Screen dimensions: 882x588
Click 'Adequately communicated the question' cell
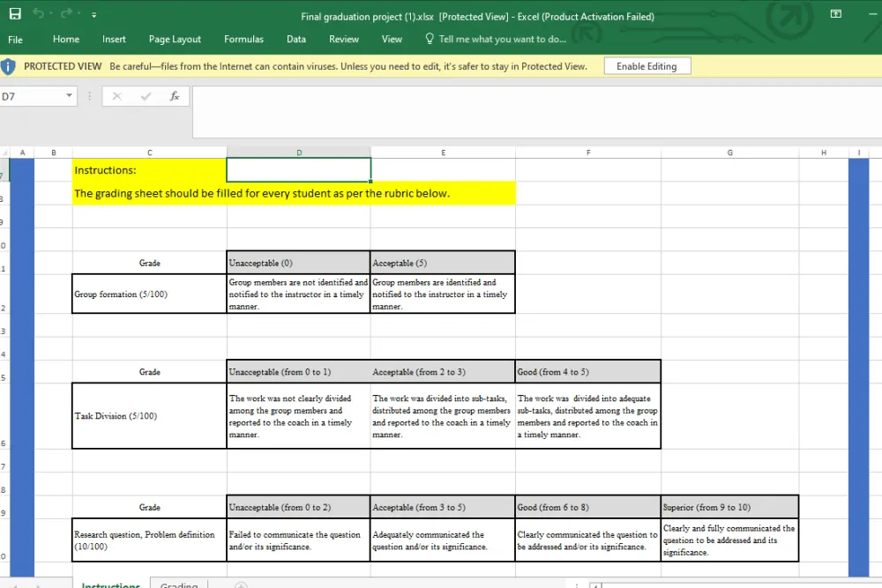pyautogui.click(x=443, y=540)
